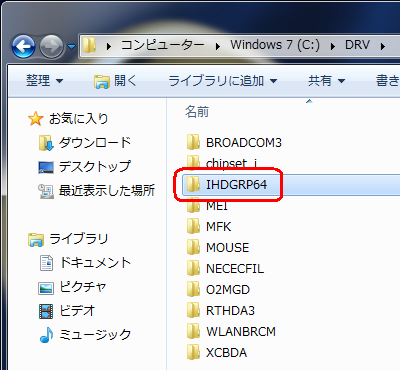
Task: Open 最近表示した場所 link
Action: pos(107,191)
